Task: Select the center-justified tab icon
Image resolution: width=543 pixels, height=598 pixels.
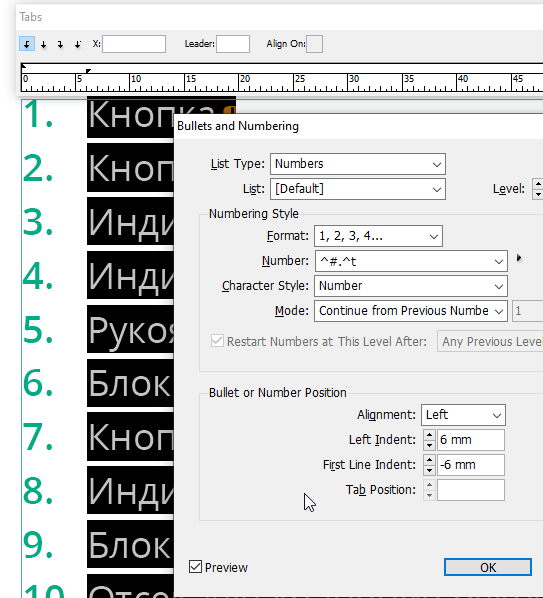Action: (x=44, y=44)
